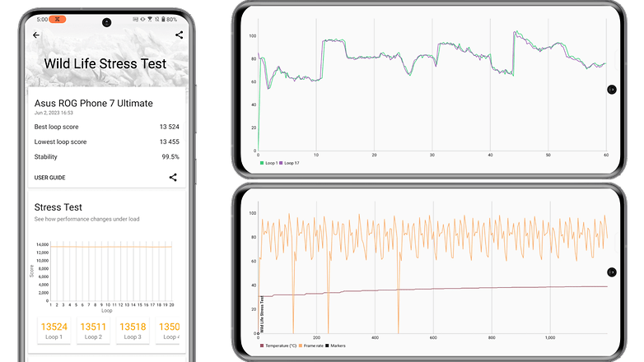Tap the orange recording indicator in status bar

click(x=58, y=19)
